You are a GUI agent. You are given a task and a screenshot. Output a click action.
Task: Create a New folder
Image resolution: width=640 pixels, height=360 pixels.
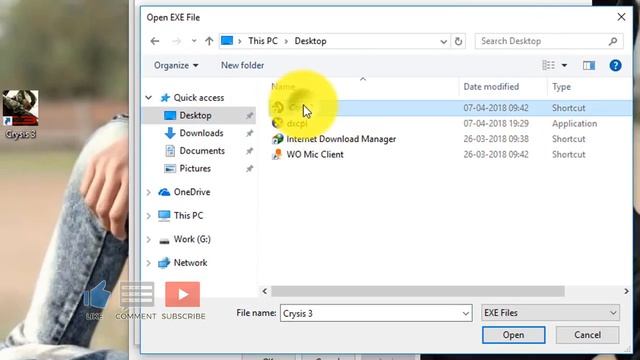[x=242, y=65]
